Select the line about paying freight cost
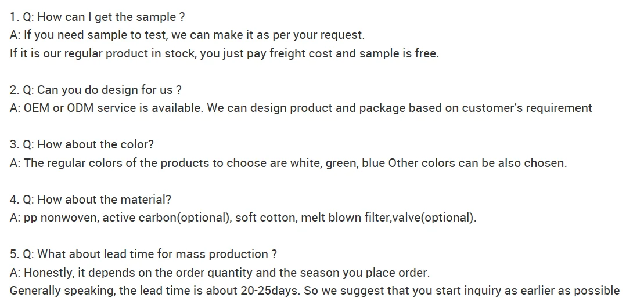 (225, 53)
